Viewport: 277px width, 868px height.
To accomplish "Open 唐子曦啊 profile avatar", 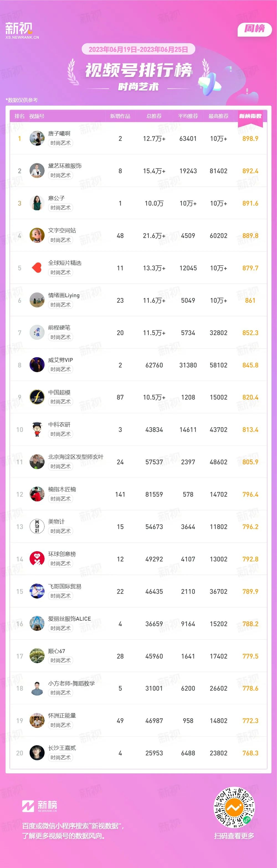I will [37, 139].
